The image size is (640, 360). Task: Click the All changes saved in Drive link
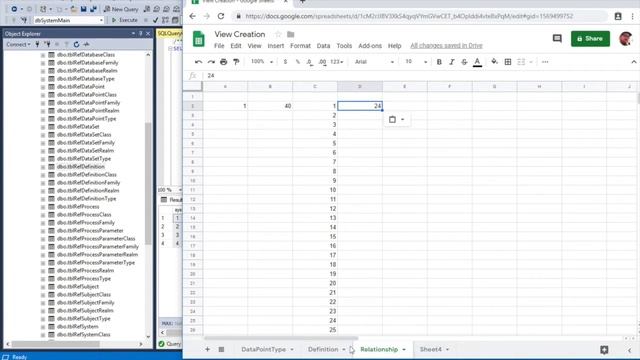pos(446,46)
